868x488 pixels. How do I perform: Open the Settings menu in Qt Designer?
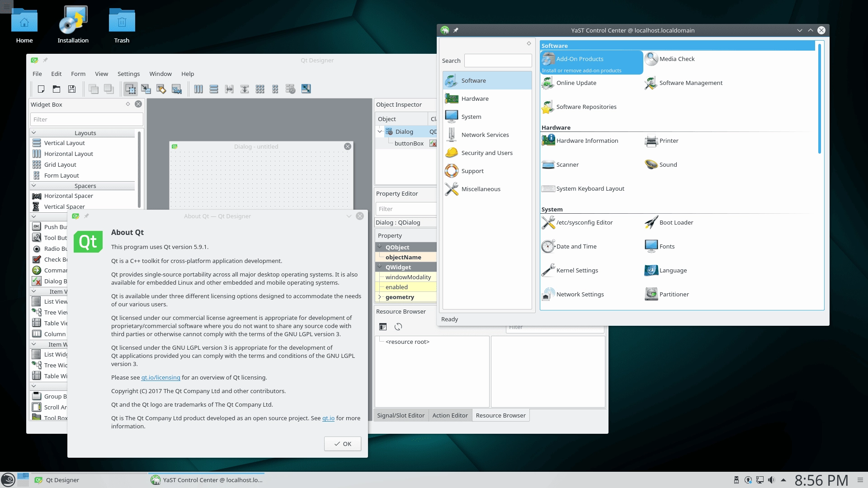[128, 74]
